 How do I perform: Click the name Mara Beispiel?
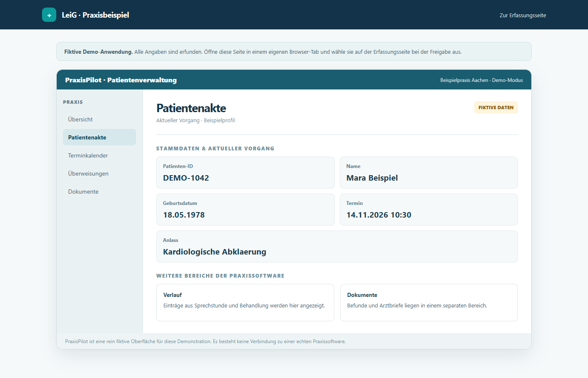372,178
